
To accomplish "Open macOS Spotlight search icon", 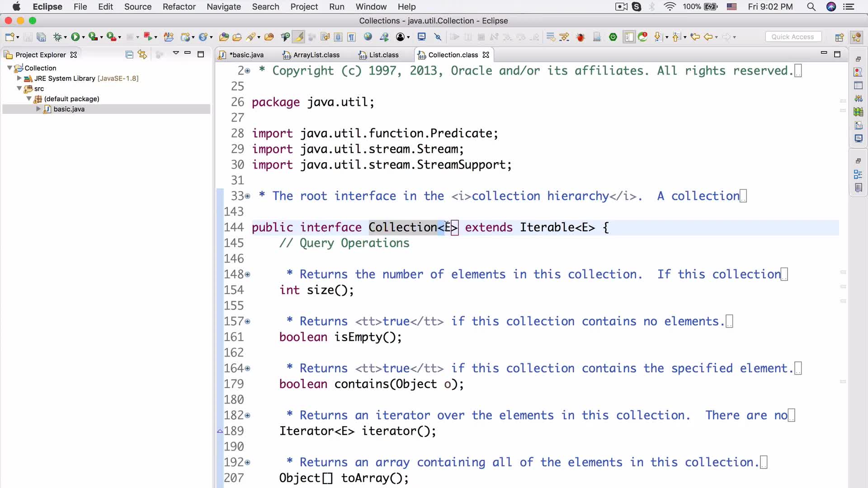I will coord(811,7).
